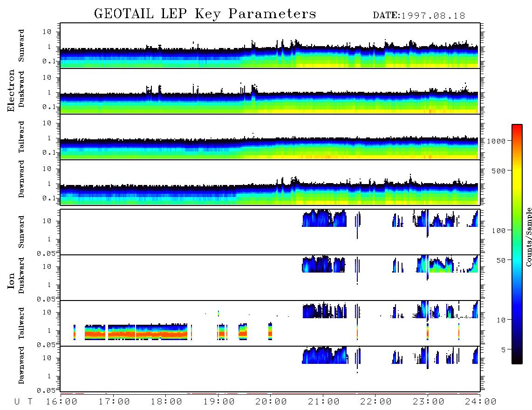This screenshot has width=532, height=410.
Task: Click the Ion Sunward blue burst near 21:00
Action: click(324, 218)
